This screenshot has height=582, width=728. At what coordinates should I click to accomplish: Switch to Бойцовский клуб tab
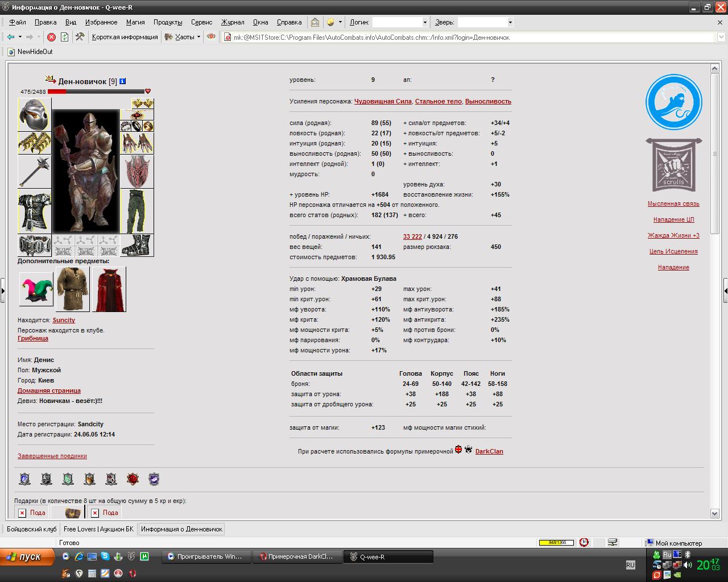point(32,529)
